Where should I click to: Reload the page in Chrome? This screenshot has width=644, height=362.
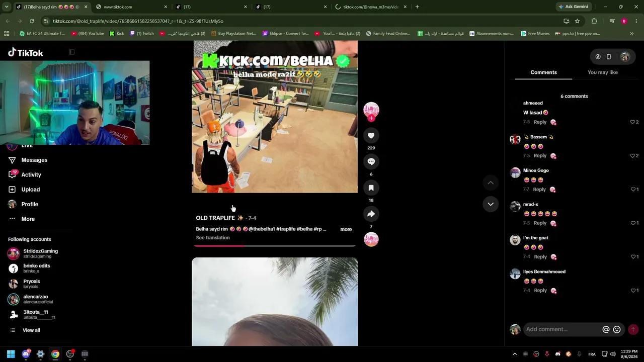32,21
